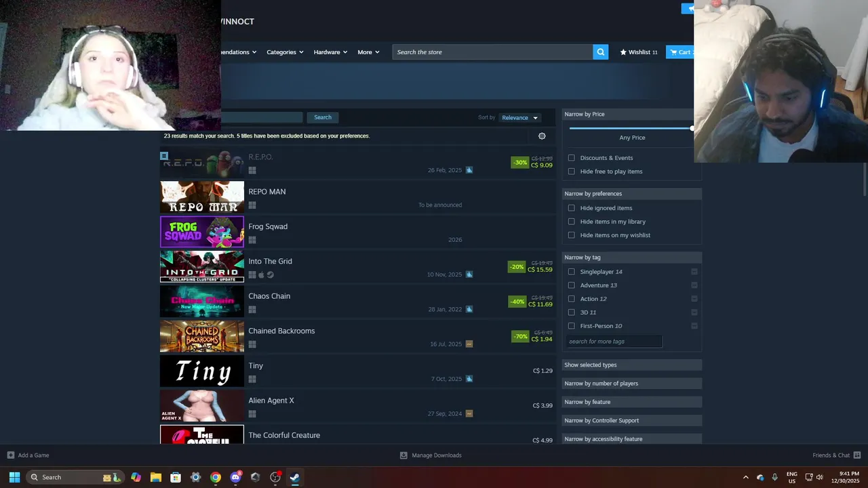Click Add a Game plus icon

(x=10, y=455)
